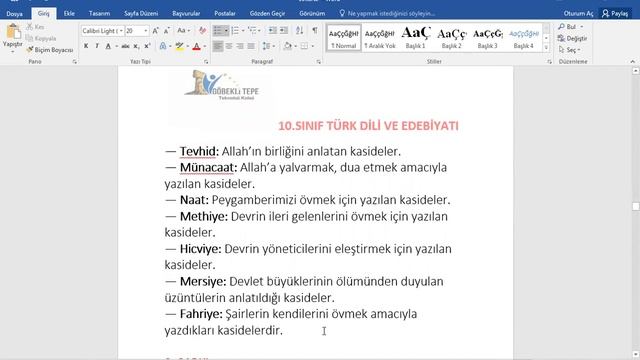
Task: Click the Ne yapmak istediğinizi söyleyin search box
Action: tap(387, 13)
